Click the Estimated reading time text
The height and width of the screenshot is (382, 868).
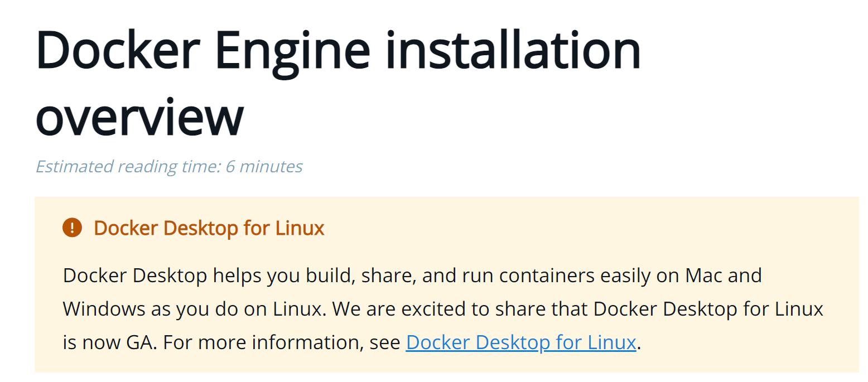coord(168,166)
